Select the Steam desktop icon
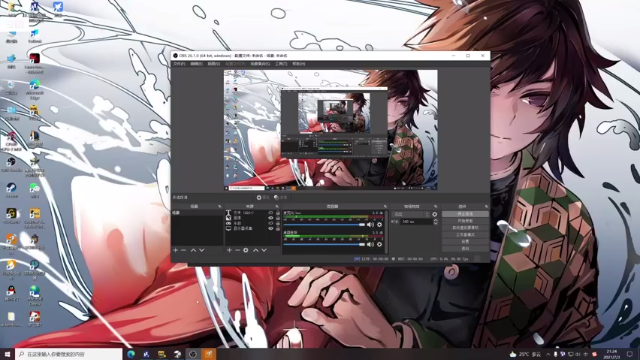 coord(11,190)
